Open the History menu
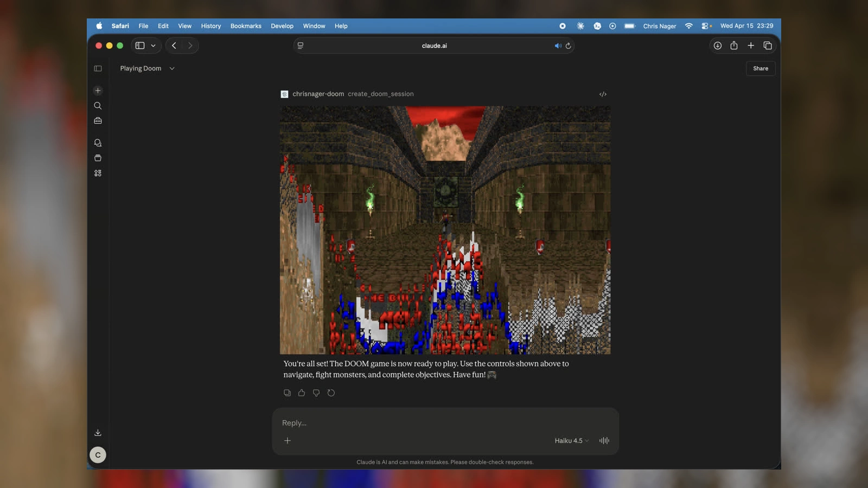This screenshot has height=488, width=868. pyautogui.click(x=210, y=26)
